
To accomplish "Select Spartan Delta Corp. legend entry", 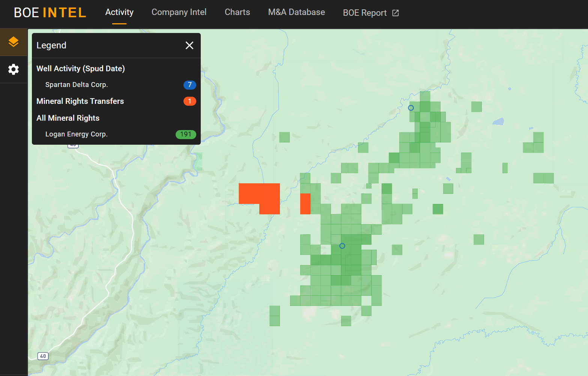I will tap(77, 85).
